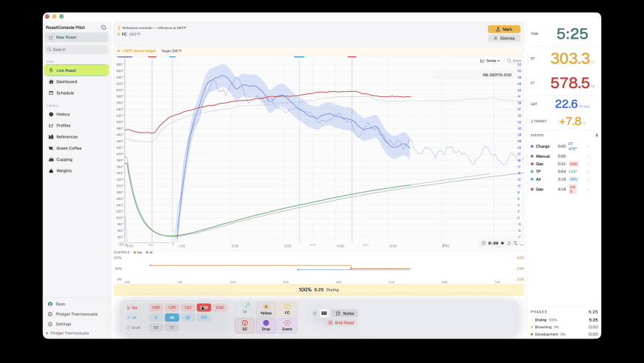This screenshot has width=644, height=363.
Task: Set Gas to 1.00
Action: pos(172,307)
